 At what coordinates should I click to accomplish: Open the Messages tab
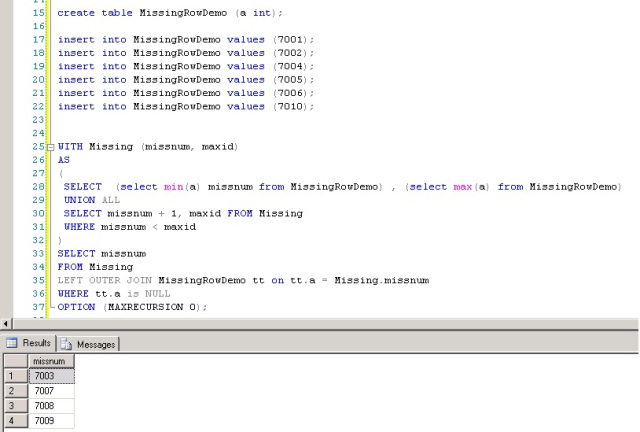[x=88, y=344]
